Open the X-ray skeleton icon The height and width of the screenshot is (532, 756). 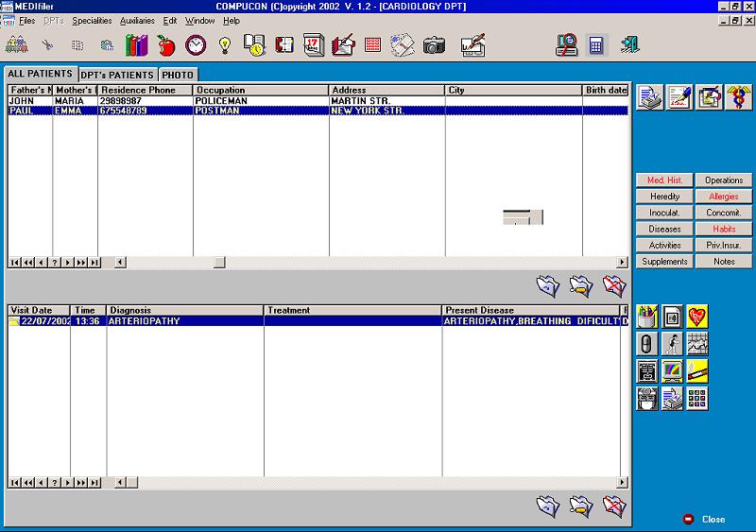click(x=647, y=371)
